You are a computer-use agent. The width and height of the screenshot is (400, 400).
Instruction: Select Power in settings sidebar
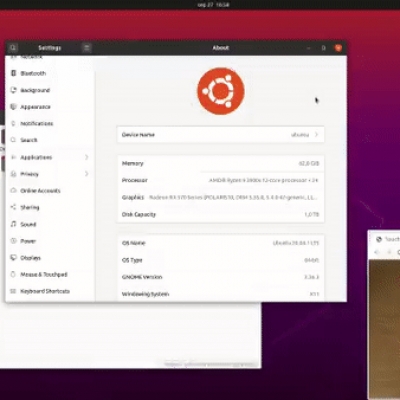pyautogui.click(x=50, y=241)
